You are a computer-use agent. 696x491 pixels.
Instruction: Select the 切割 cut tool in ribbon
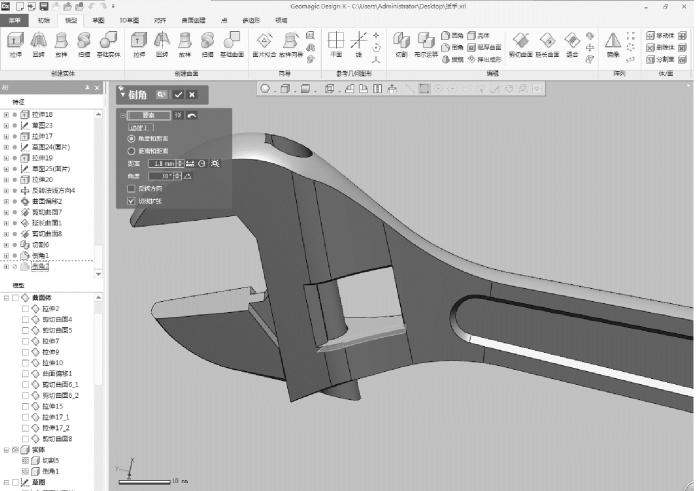[x=400, y=42]
